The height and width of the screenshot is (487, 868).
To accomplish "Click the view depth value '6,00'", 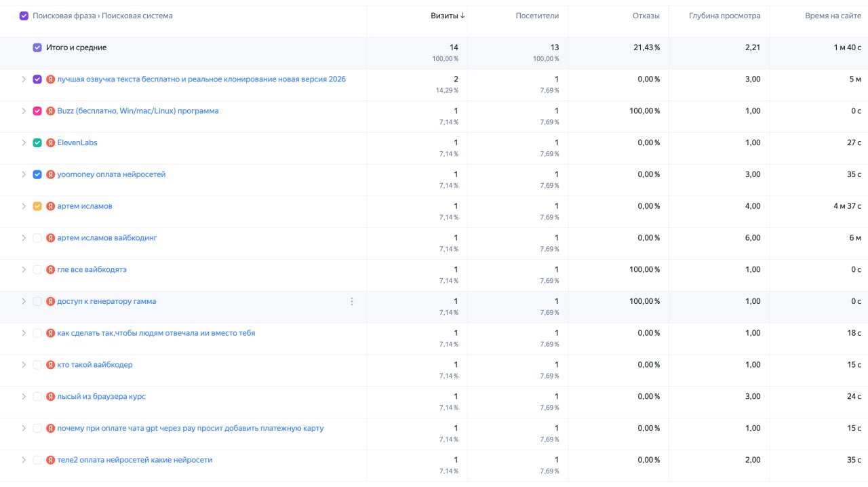I will point(753,238).
